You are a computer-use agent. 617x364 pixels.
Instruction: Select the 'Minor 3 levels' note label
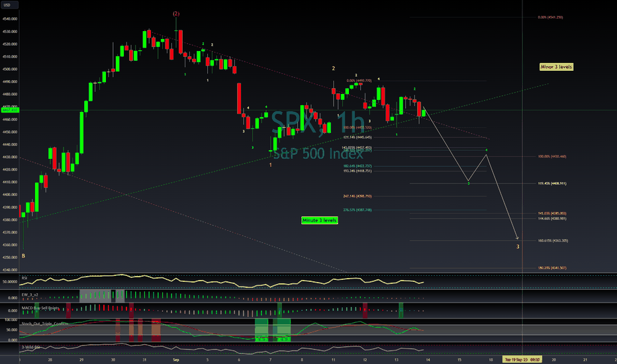pos(556,67)
